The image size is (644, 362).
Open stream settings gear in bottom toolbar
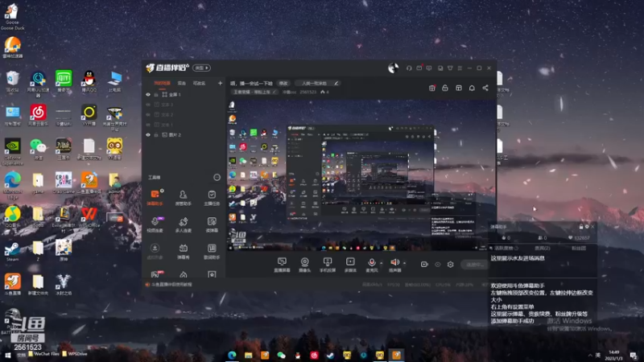451,265
